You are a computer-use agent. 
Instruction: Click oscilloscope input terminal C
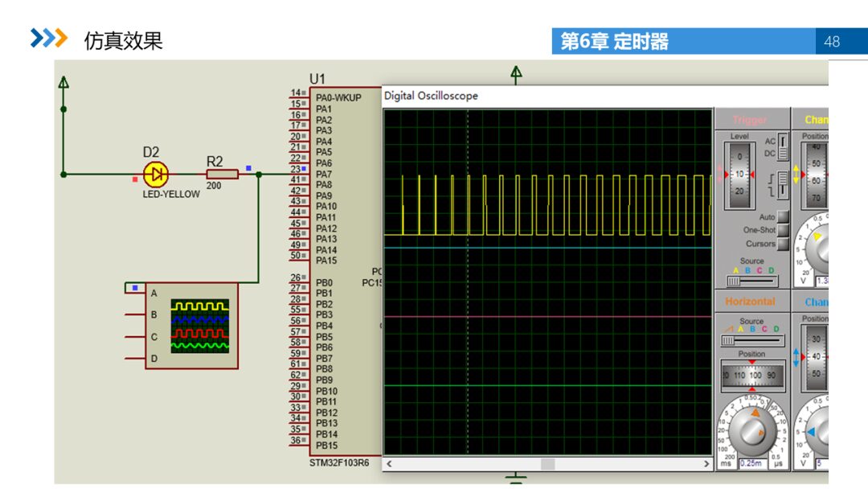(134, 337)
